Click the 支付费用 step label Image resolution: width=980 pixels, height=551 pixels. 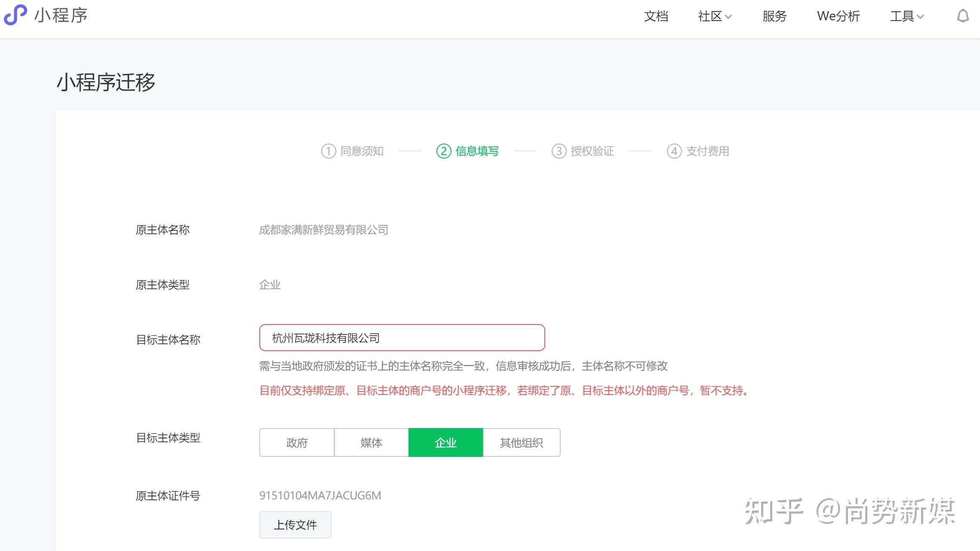click(x=707, y=151)
